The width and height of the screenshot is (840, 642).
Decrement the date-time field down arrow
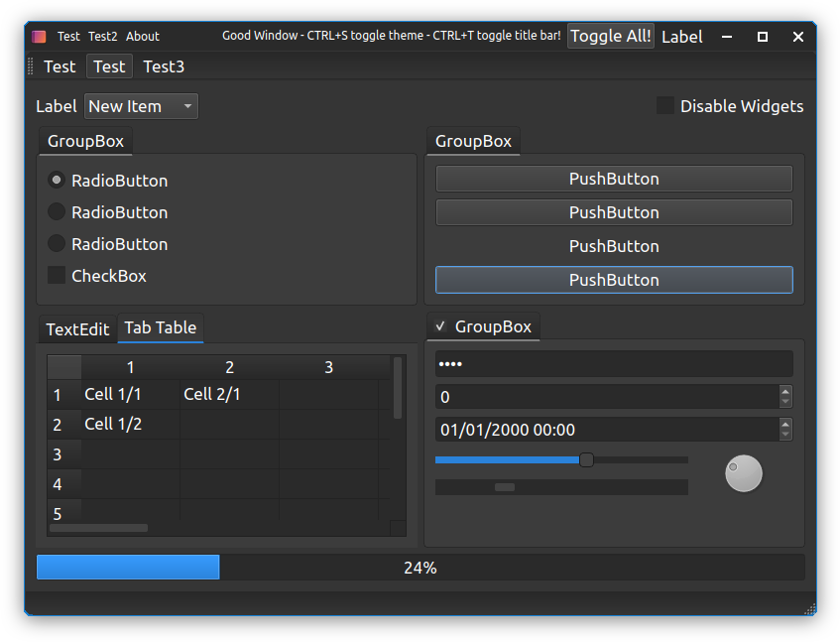click(x=785, y=435)
